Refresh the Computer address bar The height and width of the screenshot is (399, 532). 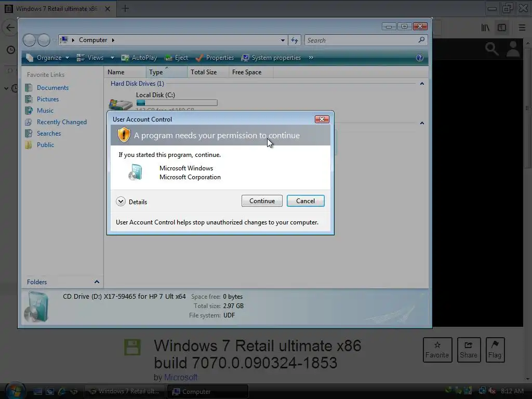point(294,41)
